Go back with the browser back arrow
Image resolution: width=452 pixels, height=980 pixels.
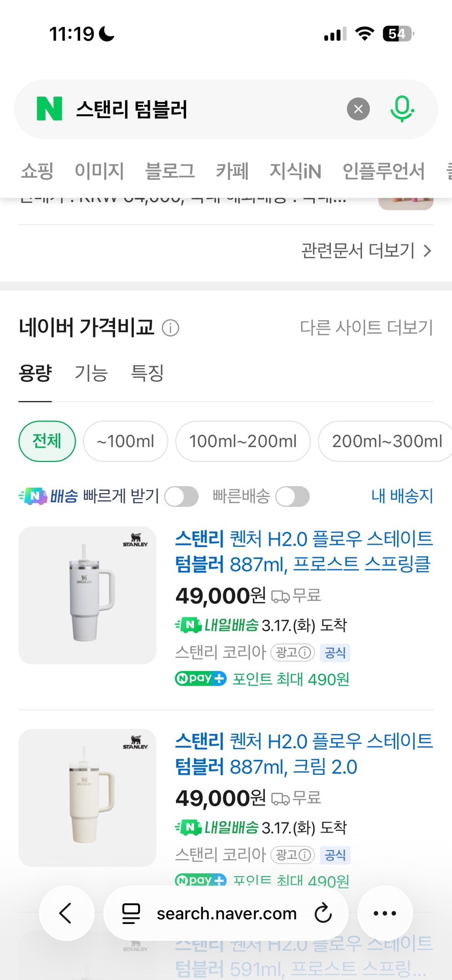66,913
